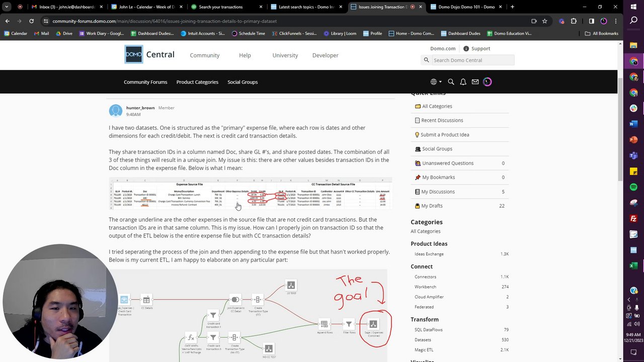Open the University menu item
644x362 pixels.
click(x=285, y=55)
